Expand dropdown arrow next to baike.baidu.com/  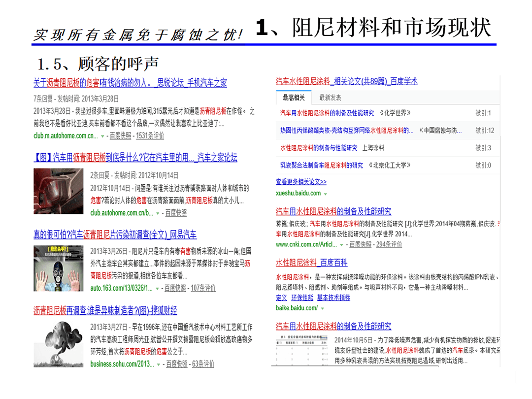[322, 308]
